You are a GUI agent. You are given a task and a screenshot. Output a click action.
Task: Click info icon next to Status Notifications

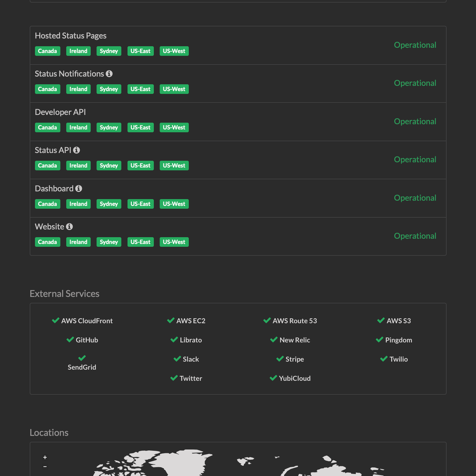click(109, 74)
